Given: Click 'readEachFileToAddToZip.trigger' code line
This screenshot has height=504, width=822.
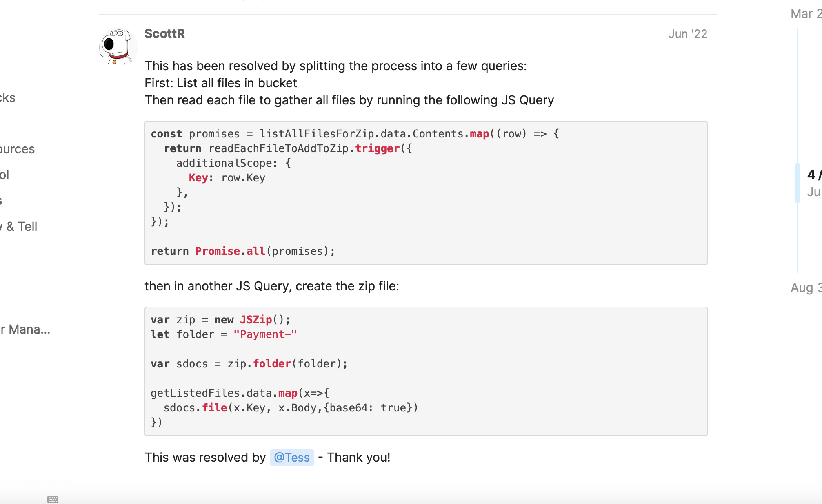Looking at the screenshot, I should (x=304, y=148).
